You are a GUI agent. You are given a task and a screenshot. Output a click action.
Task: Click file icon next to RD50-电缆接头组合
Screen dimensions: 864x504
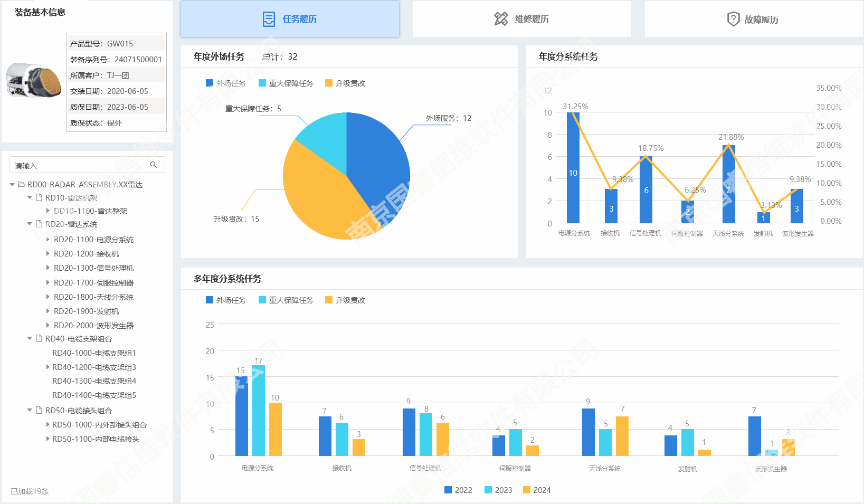39,411
